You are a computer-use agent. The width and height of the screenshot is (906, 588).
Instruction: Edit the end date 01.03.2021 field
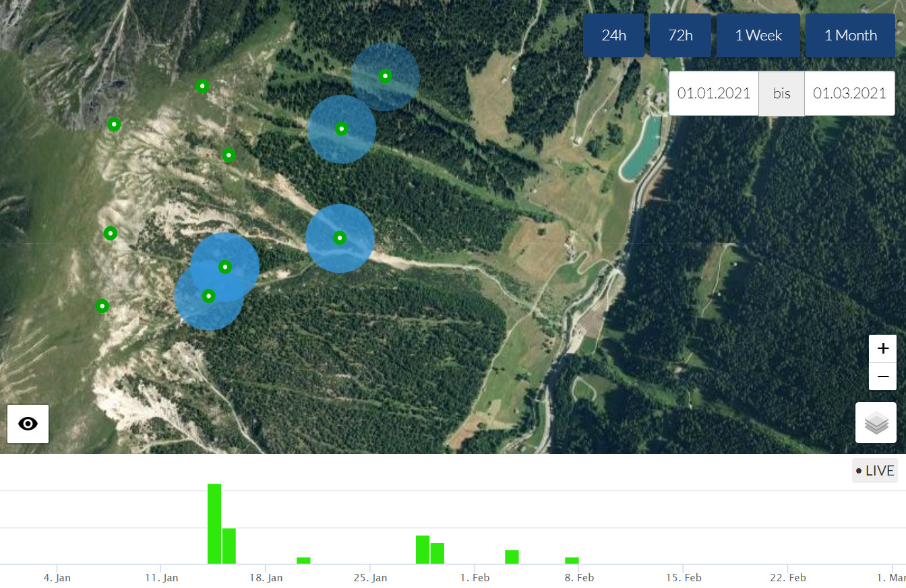coord(849,94)
